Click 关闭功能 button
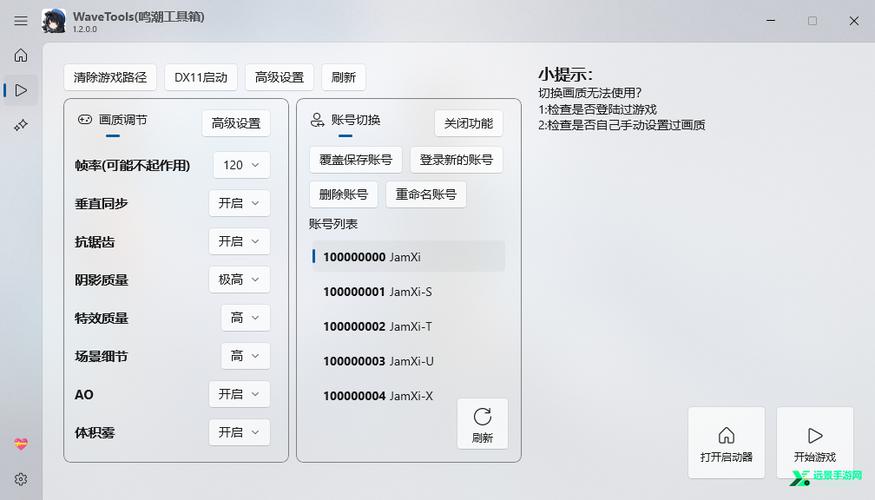 click(x=468, y=123)
